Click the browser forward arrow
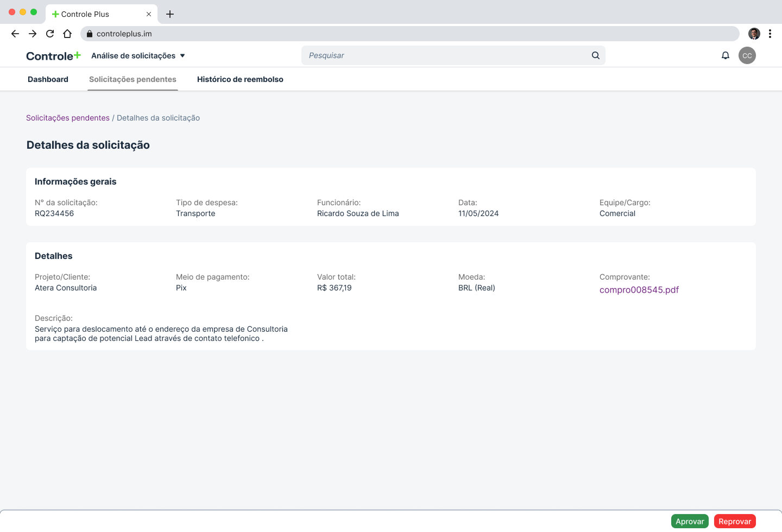The height and width of the screenshot is (532, 782). 33,34
